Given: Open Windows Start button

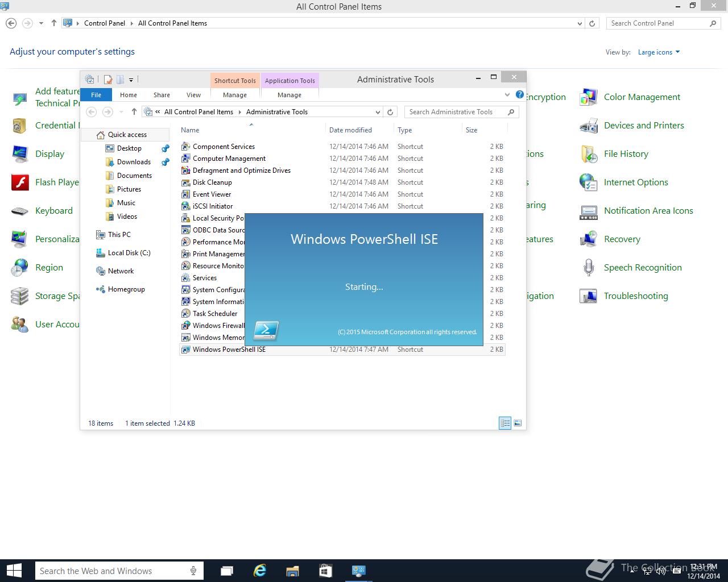Looking at the screenshot, I should tap(14, 571).
